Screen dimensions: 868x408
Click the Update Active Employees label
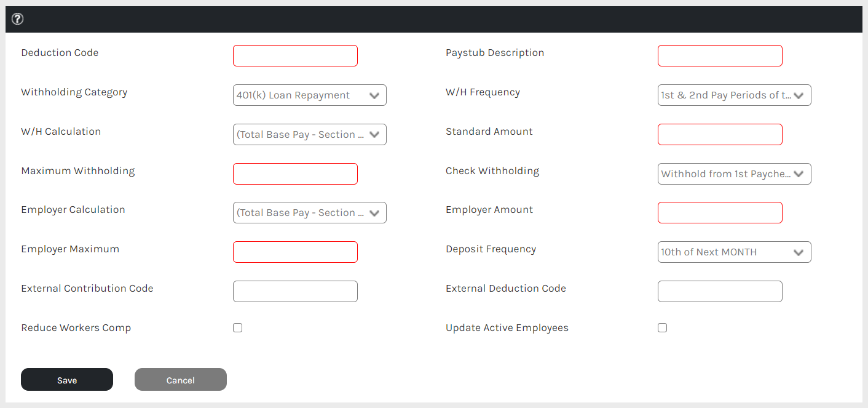point(507,327)
